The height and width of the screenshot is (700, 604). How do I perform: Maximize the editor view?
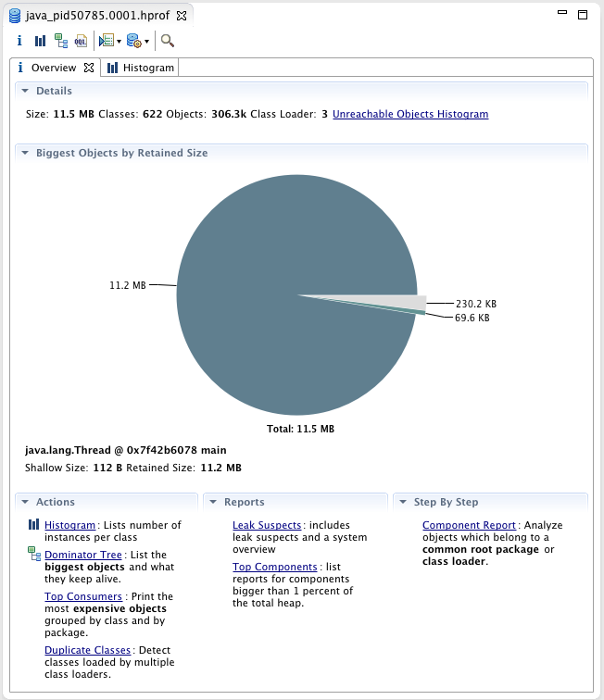tap(583, 15)
